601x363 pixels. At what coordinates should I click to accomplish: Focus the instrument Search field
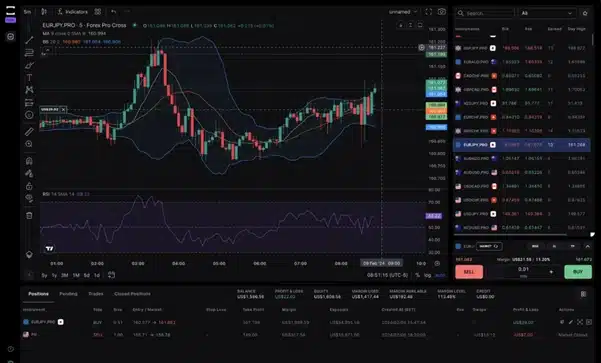click(484, 13)
